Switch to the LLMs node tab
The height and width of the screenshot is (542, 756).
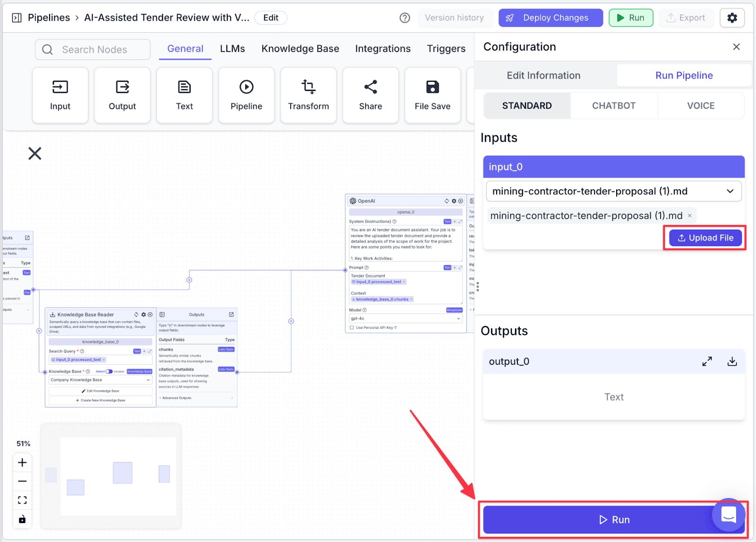(x=232, y=49)
